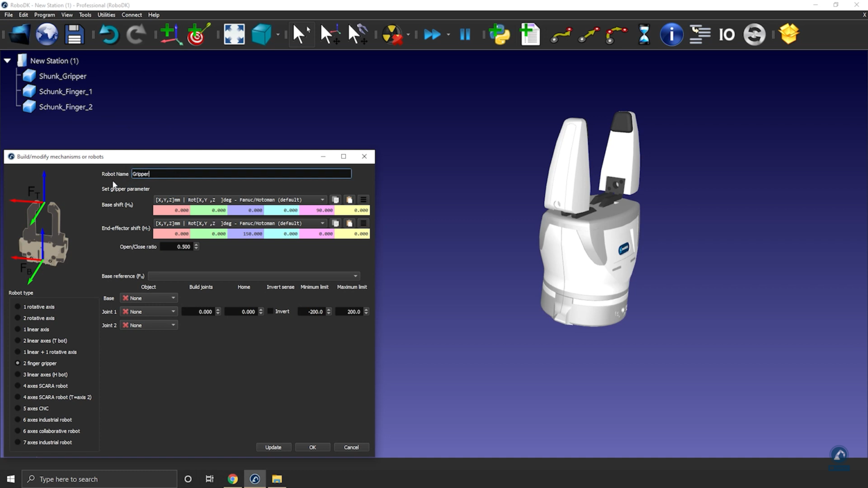The width and height of the screenshot is (868, 488).
Task: Choose the 6 axes industrial robot type
Action: point(18,420)
